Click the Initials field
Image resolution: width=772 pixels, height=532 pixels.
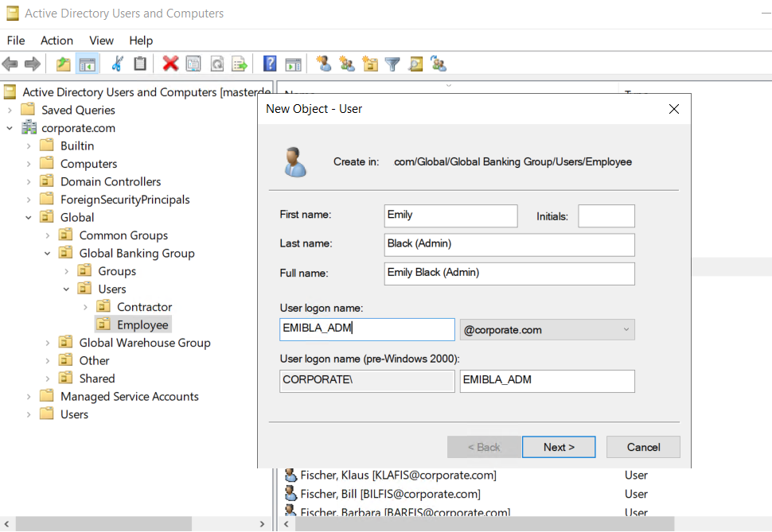click(x=606, y=216)
